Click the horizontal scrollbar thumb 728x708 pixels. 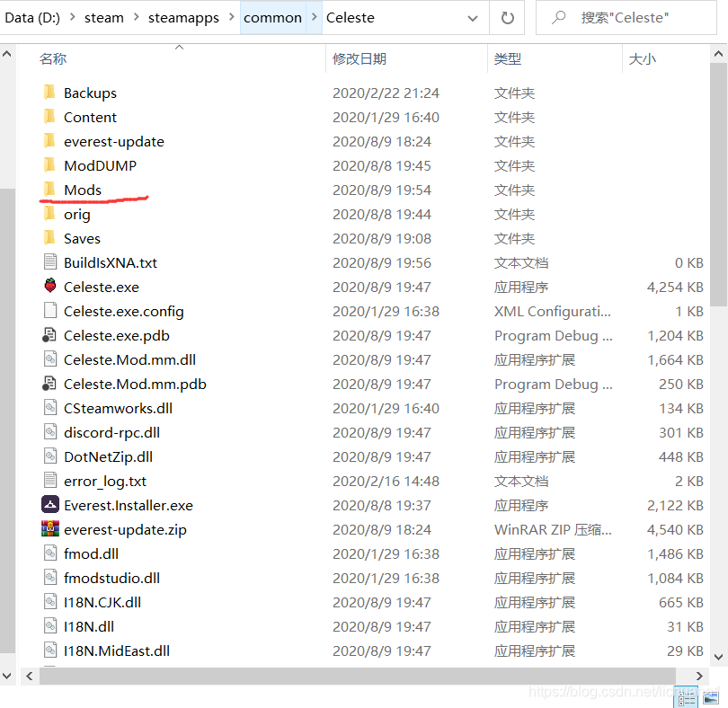358,676
